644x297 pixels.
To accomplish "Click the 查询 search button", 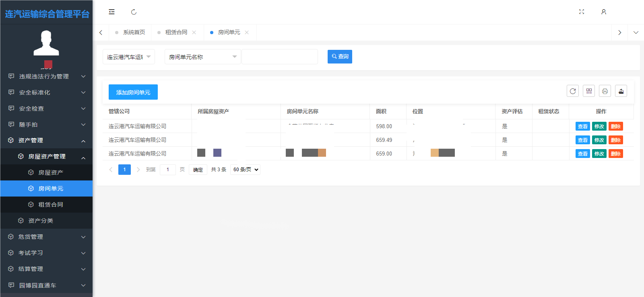I will [340, 57].
